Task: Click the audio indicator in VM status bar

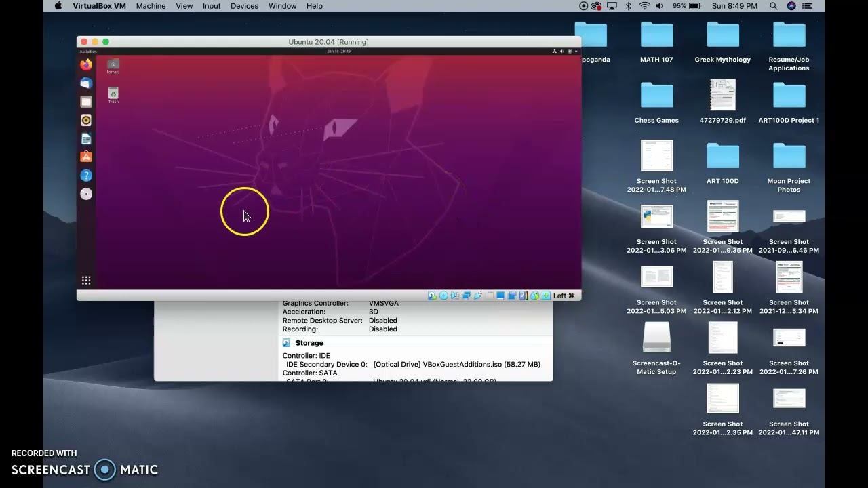Action: pyautogui.click(x=455, y=296)
